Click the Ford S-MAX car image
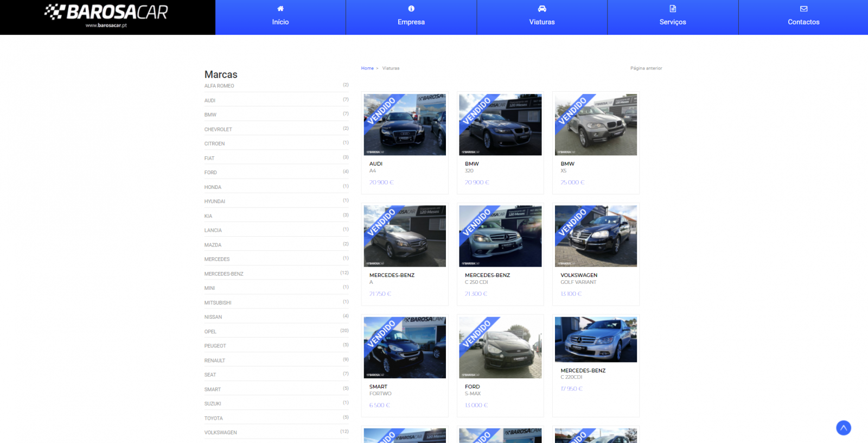Image resolution: width=868 pixels, height=443 pixels. (x=500, y=348)
